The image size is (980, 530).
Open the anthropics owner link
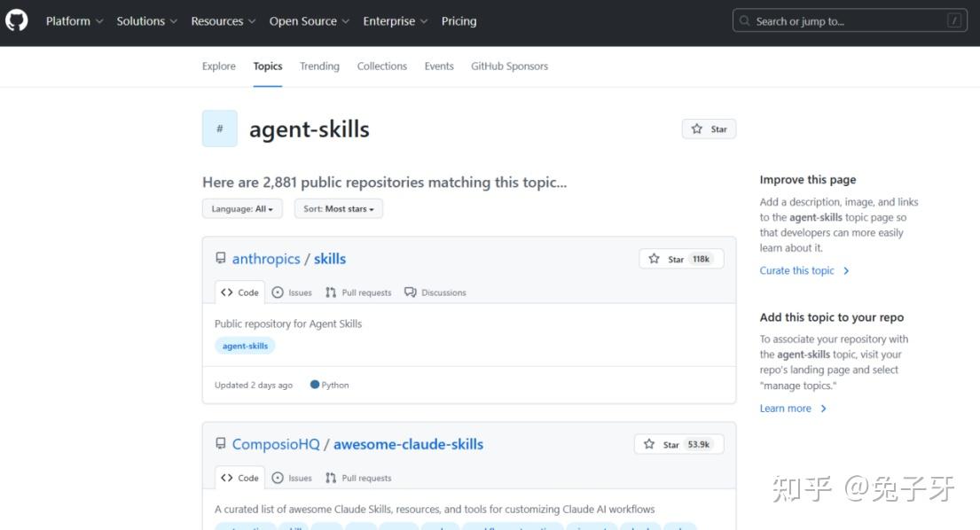click(x=266, y=259)
